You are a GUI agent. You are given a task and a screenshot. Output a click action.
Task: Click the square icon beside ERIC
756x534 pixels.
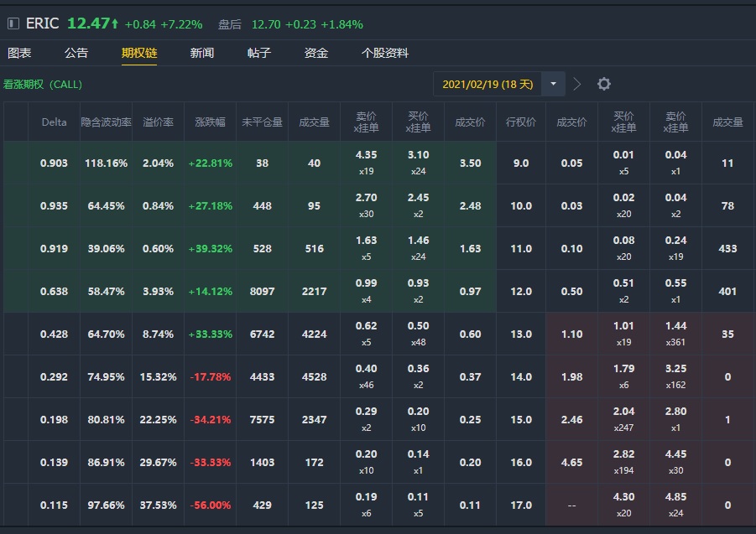[x=13, y=23]
